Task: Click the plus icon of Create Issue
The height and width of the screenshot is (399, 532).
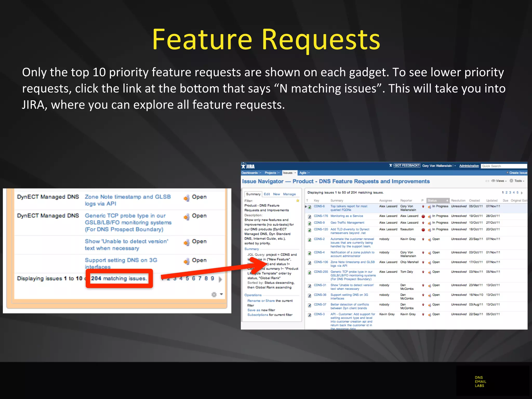Action: tap(507, 172)
